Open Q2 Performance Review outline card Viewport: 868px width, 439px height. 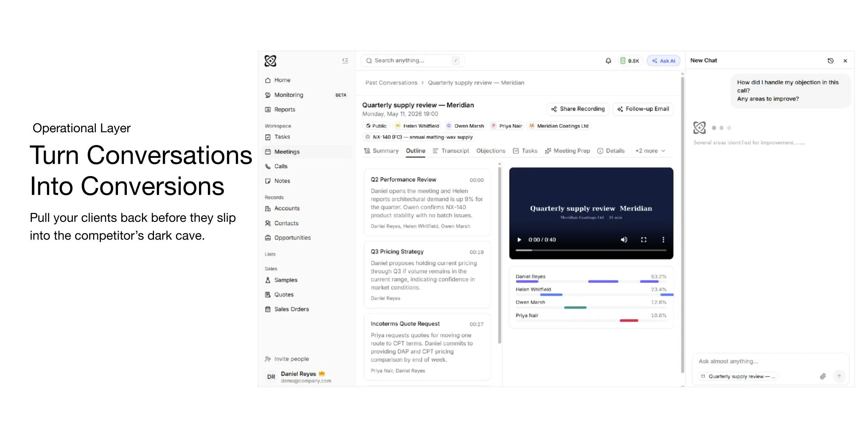[427, 202]
